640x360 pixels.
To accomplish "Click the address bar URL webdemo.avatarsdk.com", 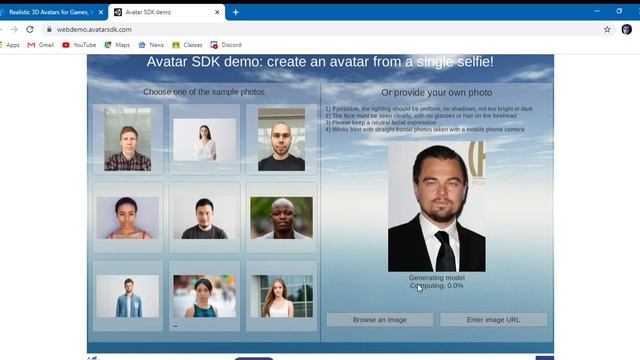I will [94, 29].
